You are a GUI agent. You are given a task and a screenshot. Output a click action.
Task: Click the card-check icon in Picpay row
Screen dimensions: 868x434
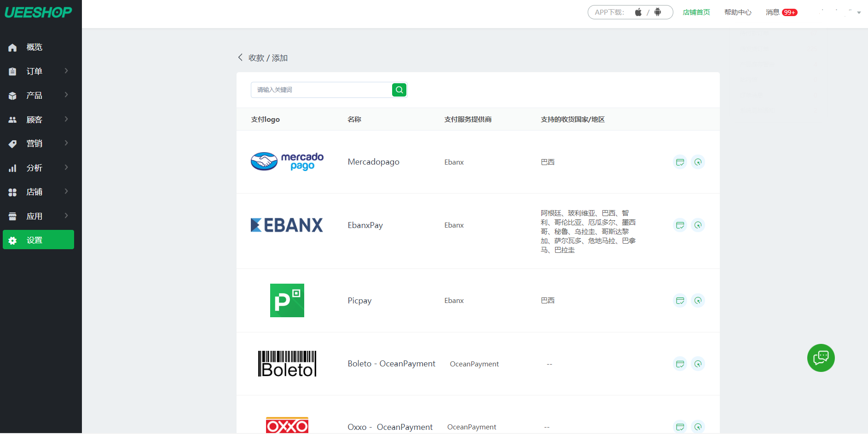(680, 300)
